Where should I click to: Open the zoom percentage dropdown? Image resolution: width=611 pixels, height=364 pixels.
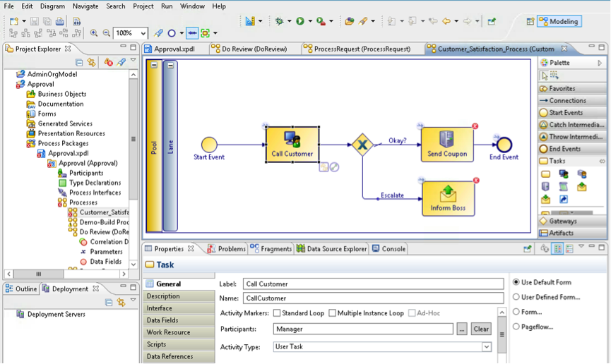pyautogui.click(x=143, y=33)
